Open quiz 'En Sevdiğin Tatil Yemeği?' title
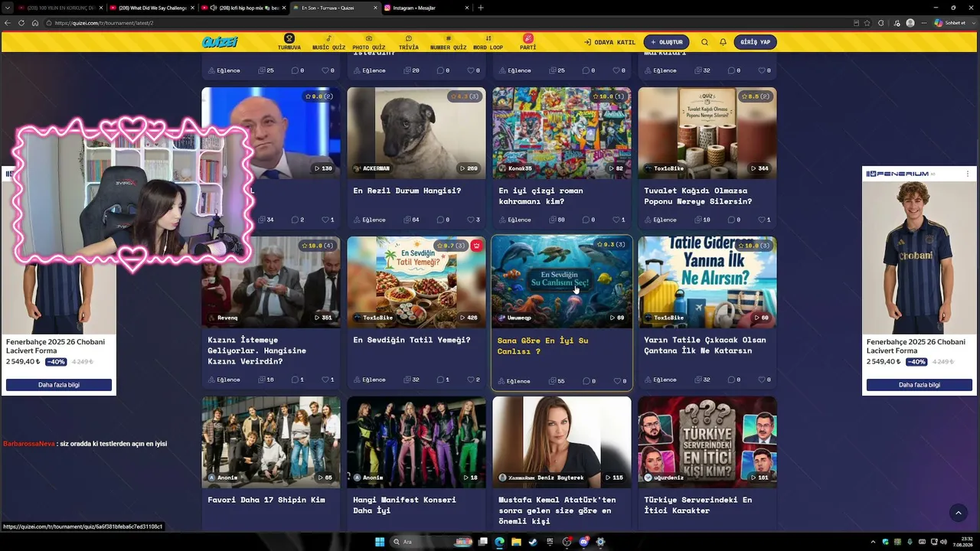 [412, 340]
